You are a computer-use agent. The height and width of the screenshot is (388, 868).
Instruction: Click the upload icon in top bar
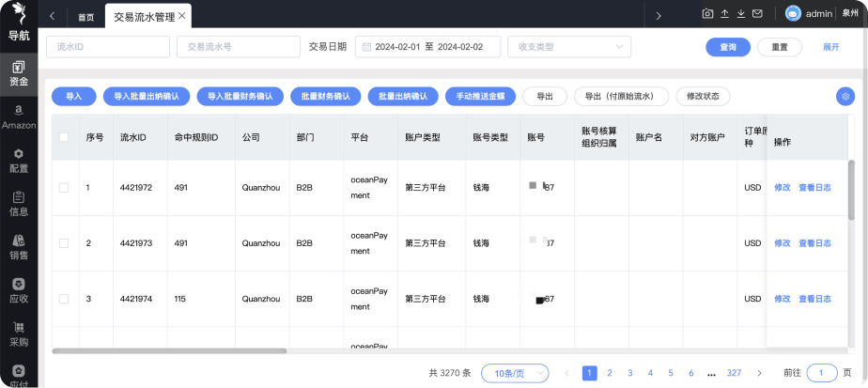pos(724,14)
